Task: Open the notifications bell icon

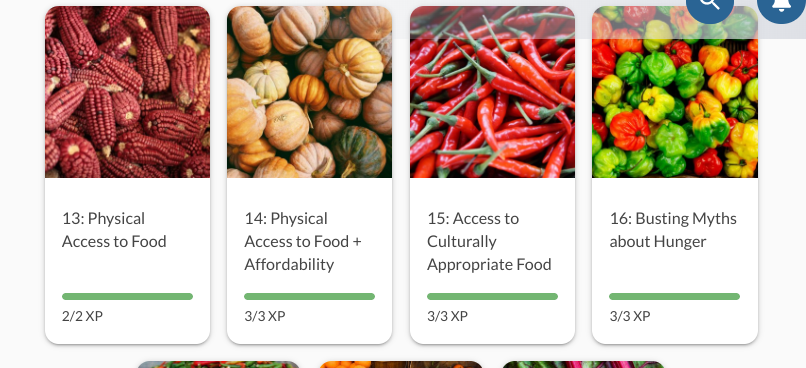Action: point(781,5)
